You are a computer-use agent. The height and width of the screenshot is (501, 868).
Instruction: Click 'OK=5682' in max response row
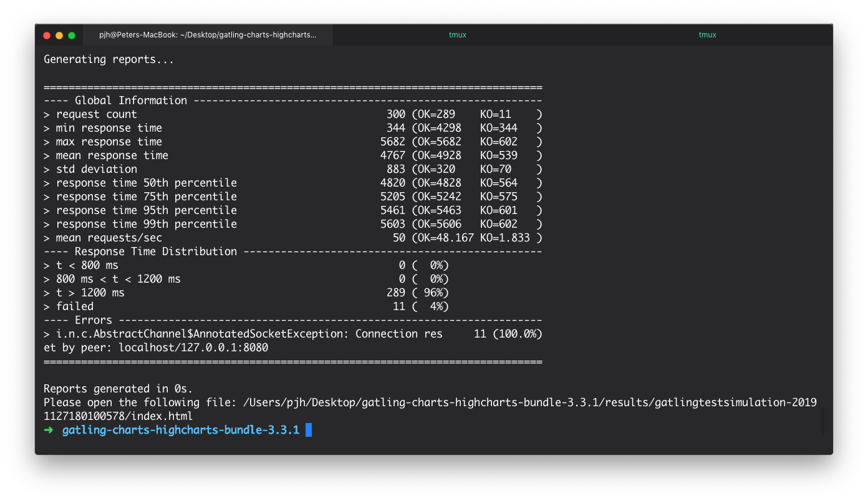click(440, 142)
